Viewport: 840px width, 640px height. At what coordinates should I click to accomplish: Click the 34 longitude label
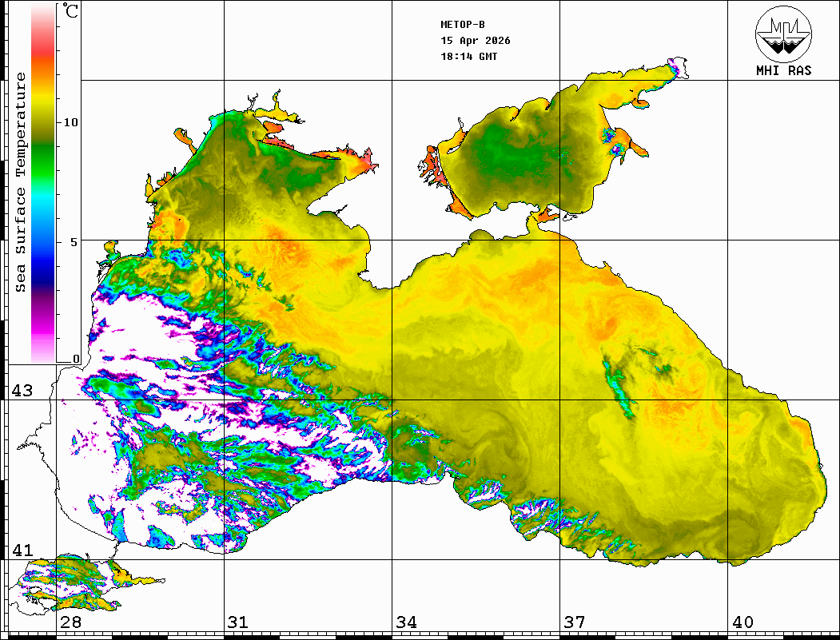(x=406, y=622)
